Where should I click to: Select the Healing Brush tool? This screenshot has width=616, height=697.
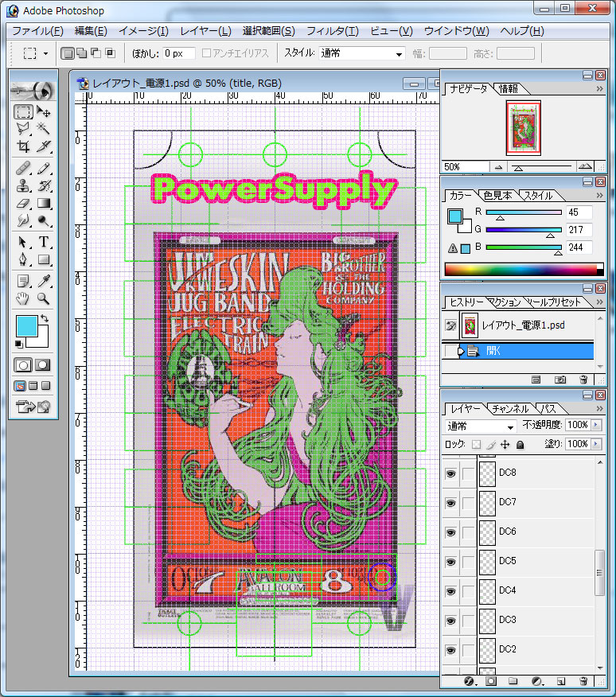[x=23, y=168]
